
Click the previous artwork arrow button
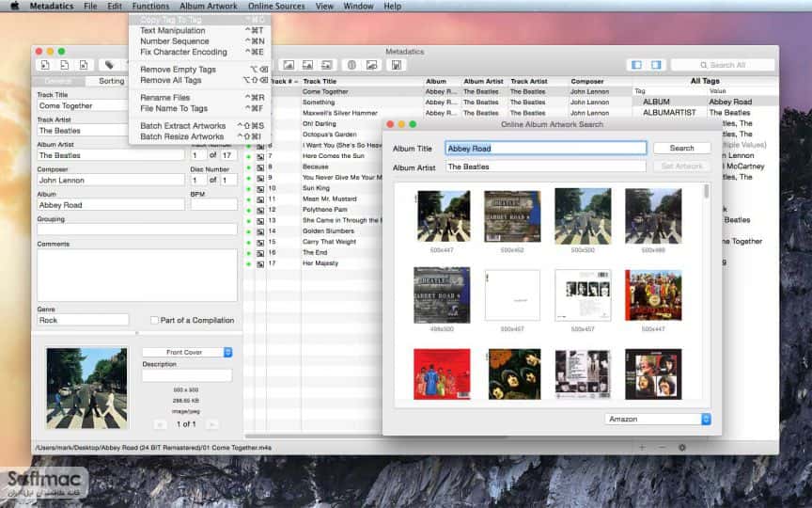[161, 424]
